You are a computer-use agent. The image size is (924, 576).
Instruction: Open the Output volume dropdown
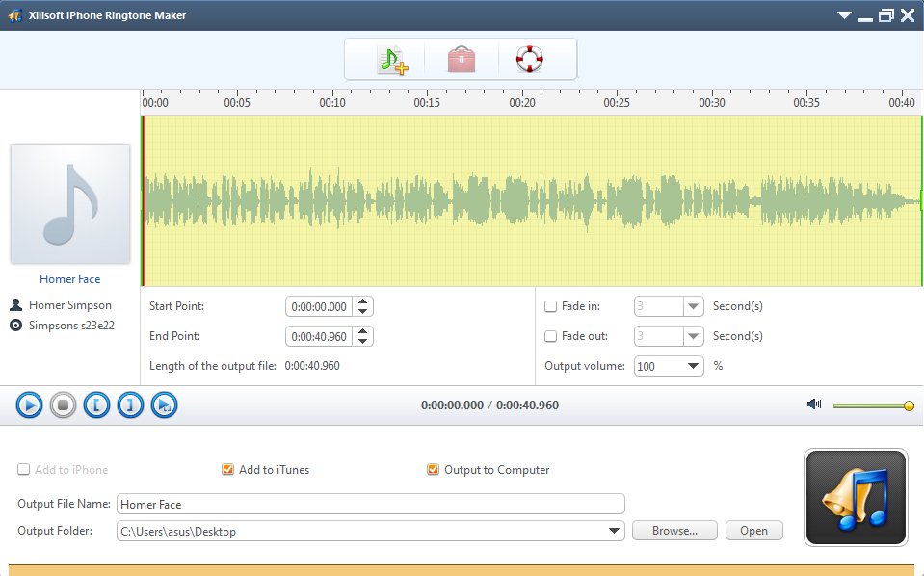tap(694, 366)
